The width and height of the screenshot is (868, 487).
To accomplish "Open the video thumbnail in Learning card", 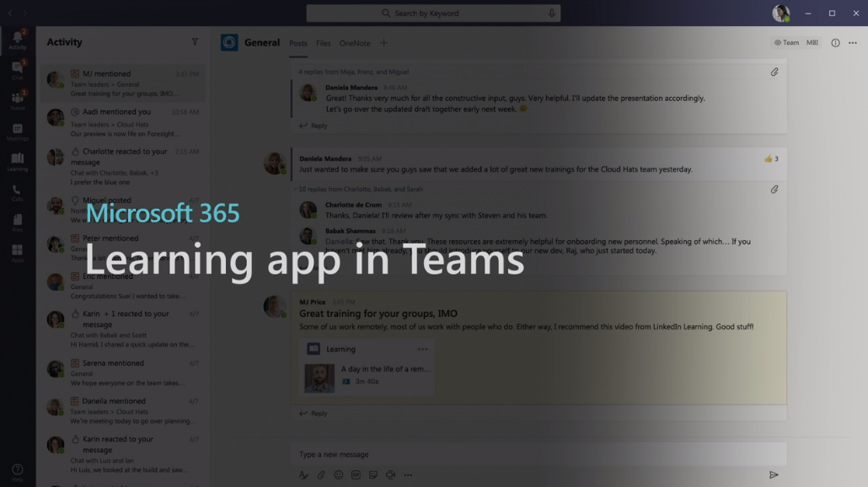I will (319, 378).
